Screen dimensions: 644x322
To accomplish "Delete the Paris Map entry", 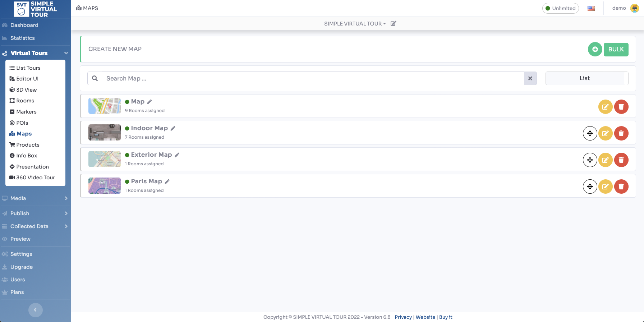I will (x=621, y=187).
